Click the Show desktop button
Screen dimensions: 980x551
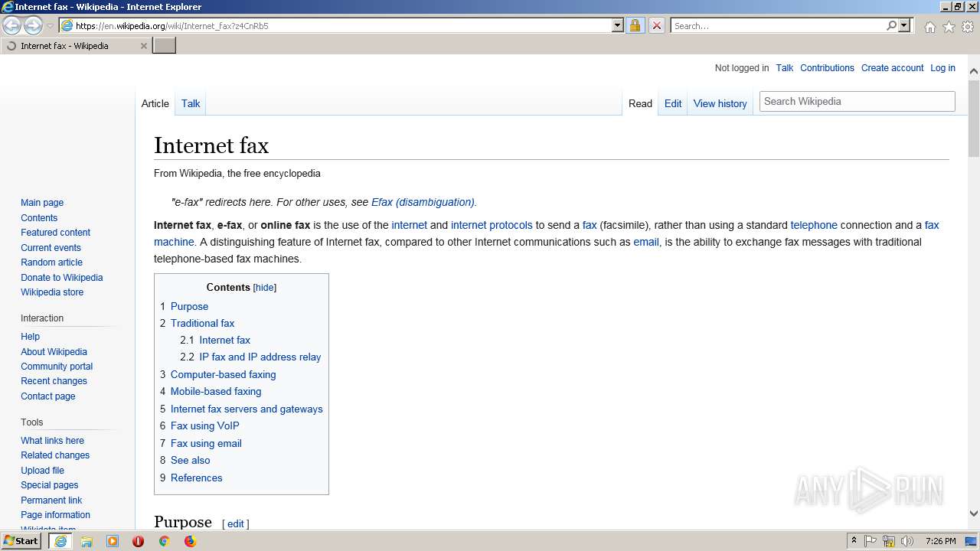pyautogui.click(x=972, y=541)
